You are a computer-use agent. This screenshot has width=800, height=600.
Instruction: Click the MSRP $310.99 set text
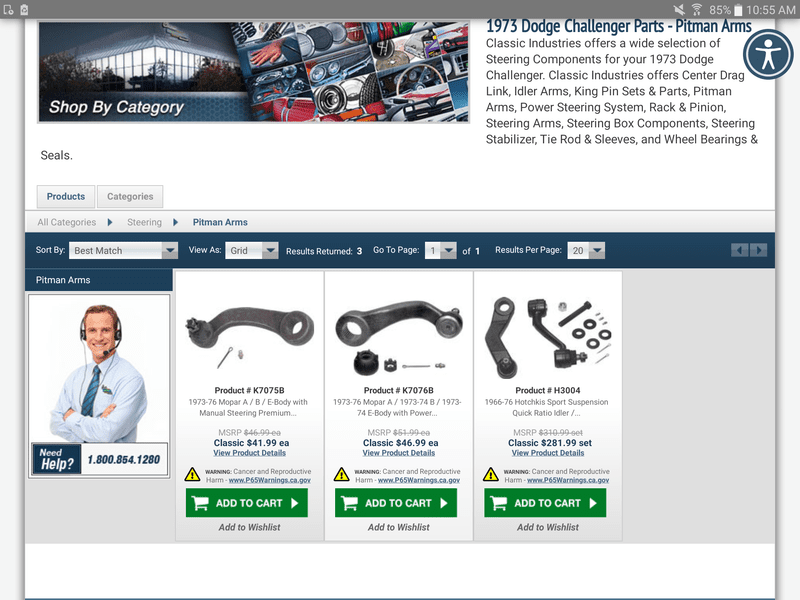click(x=548, y=433)
